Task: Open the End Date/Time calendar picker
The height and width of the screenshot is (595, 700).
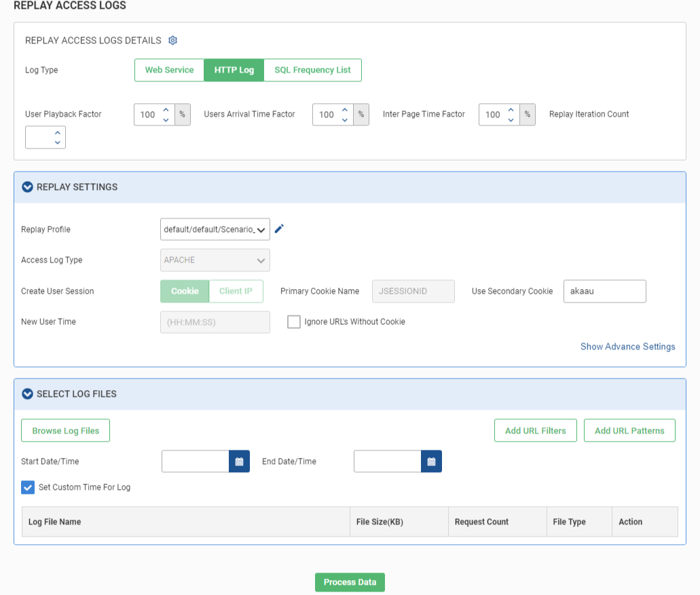Action: click(431, 461)
